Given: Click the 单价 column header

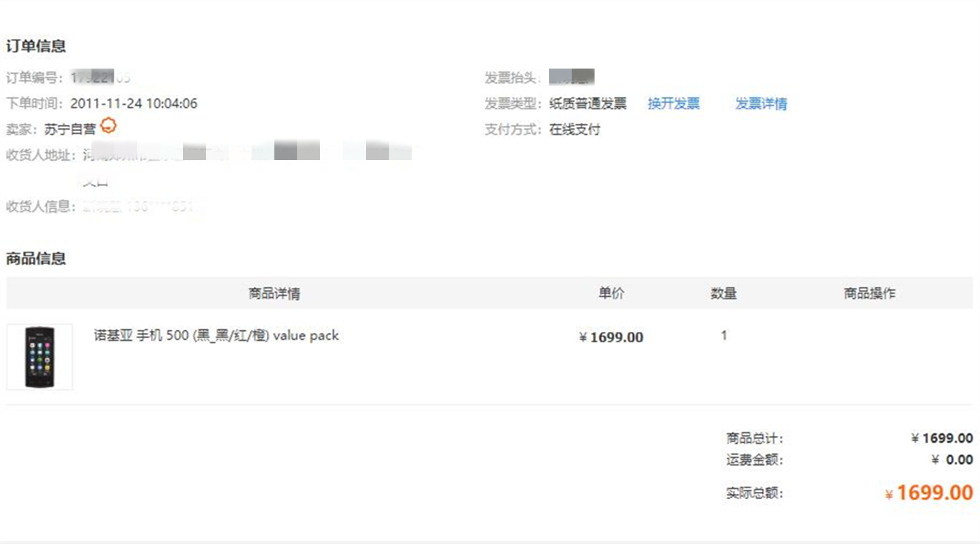Looking at the screenshot, I should [x=612, y=293].
